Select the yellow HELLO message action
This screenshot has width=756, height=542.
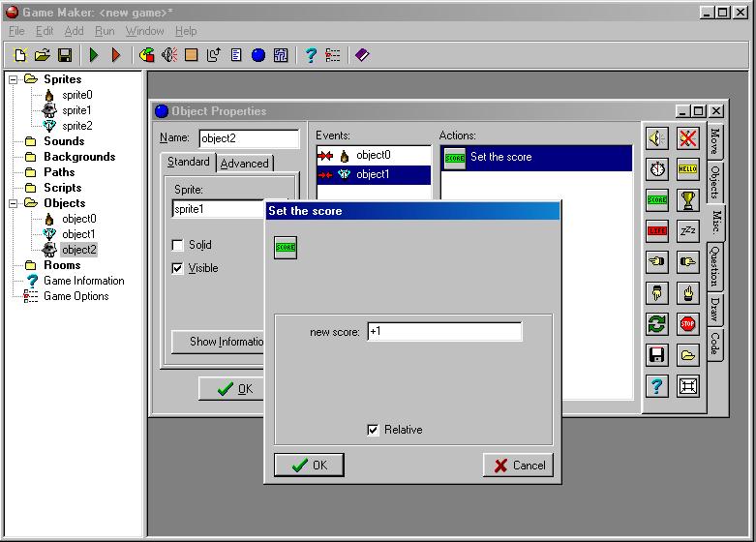tap(688, 169)
